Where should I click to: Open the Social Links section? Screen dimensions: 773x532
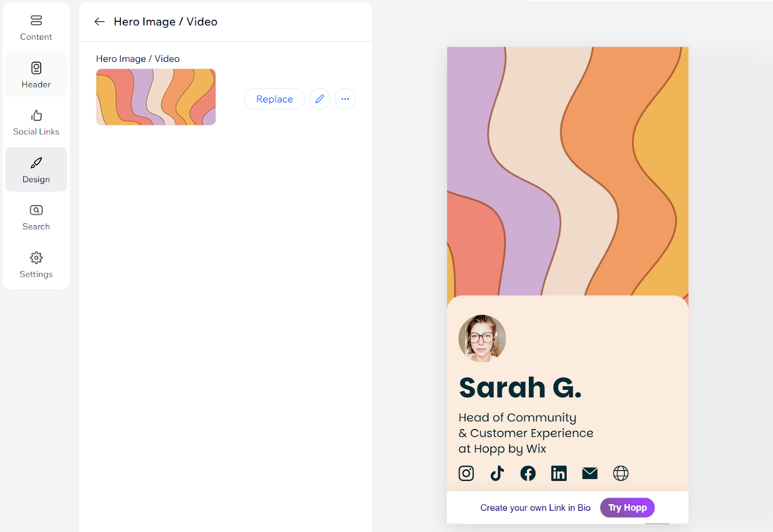(36, 122)
